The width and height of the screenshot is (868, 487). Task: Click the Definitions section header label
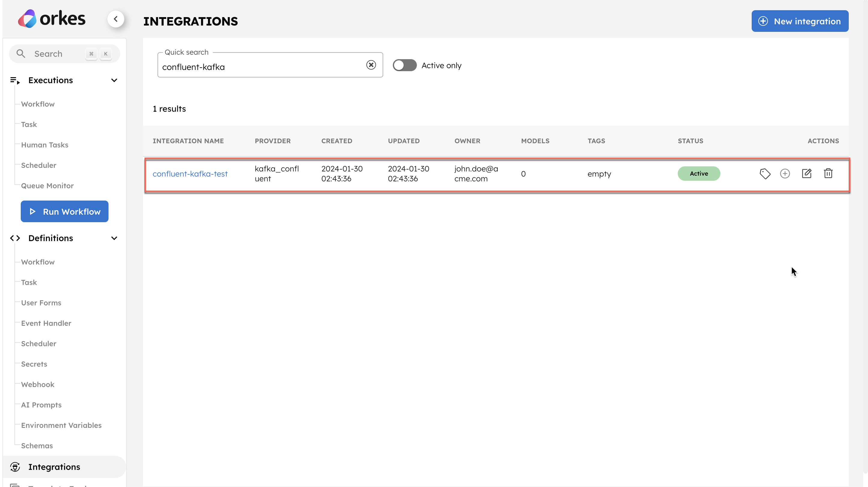[x=50, y=238]
